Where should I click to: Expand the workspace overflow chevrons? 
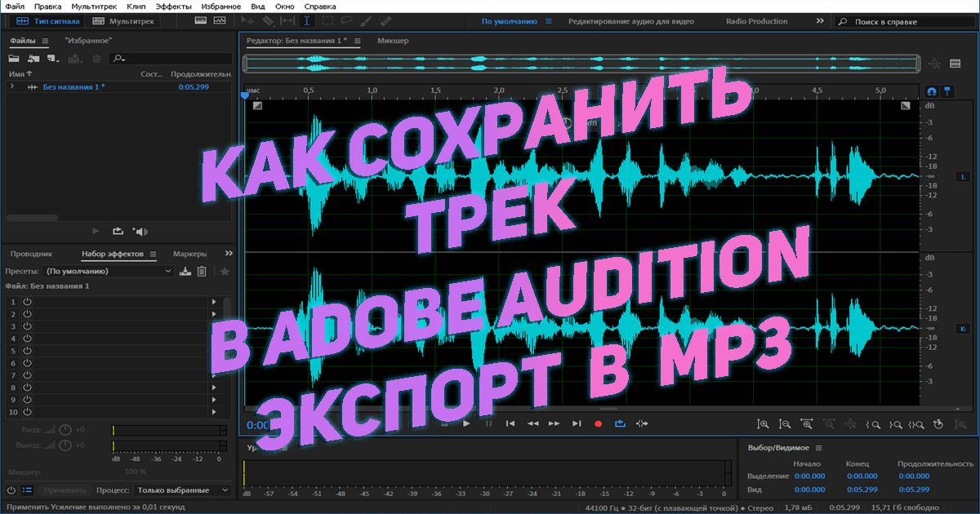click(819, 21)
